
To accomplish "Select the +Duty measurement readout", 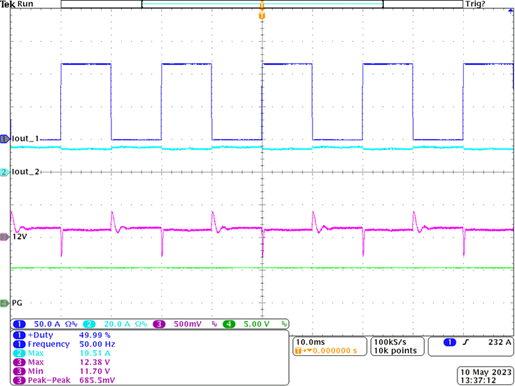I will [62, 335].
